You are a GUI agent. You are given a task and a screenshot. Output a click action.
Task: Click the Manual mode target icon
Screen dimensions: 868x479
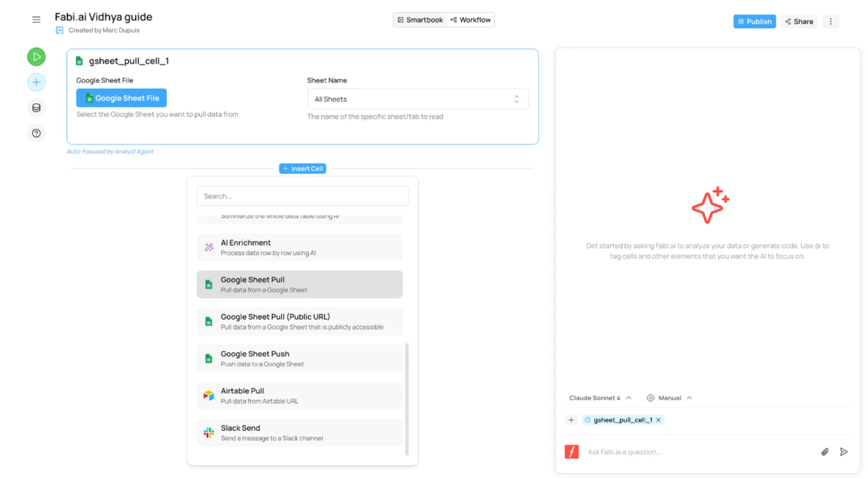coord(651,398)
